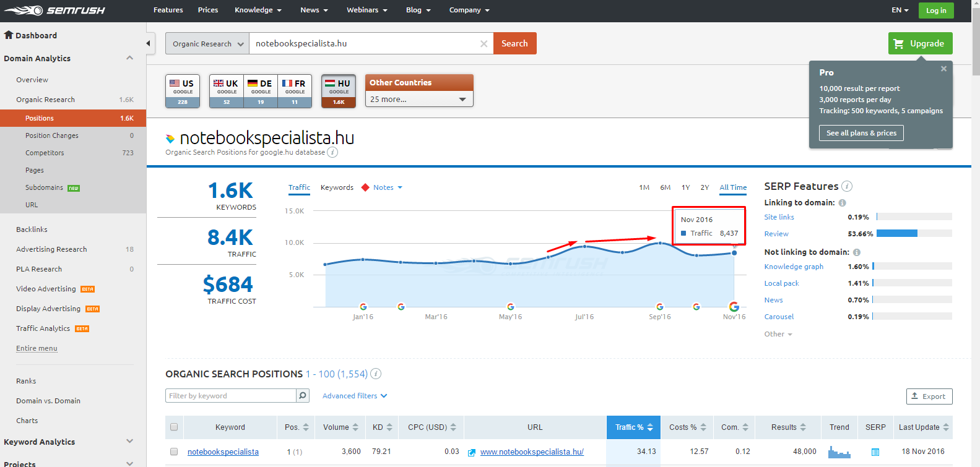Viewport: 980px width, 467px height.
Task: Expand the Webinars menu in top navigation
Action: coord(367,10)
